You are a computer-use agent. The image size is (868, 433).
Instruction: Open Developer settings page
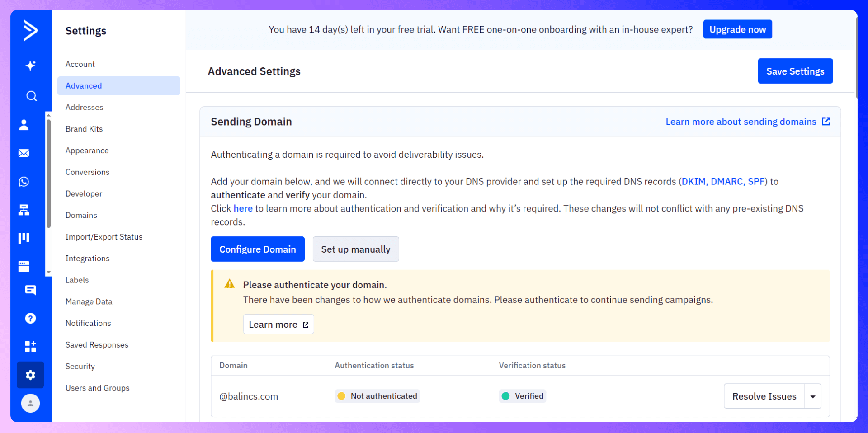[x=84, y=194]
